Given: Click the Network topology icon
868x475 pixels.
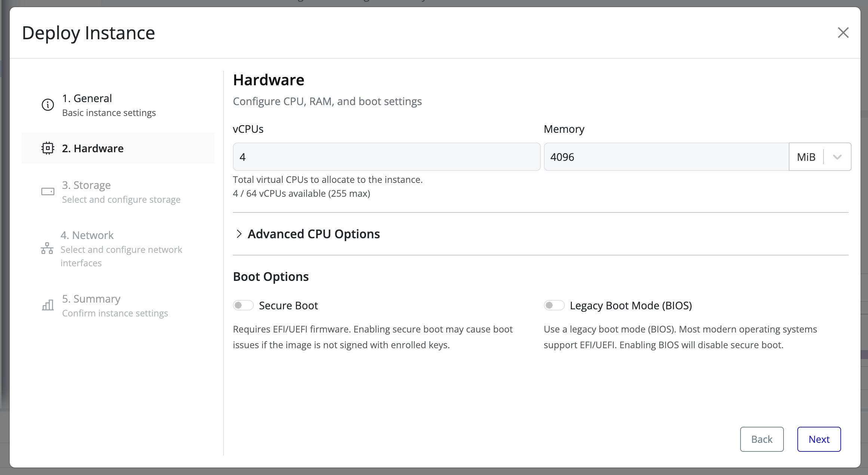Looking at the screenshot, I should pos(47,248).
